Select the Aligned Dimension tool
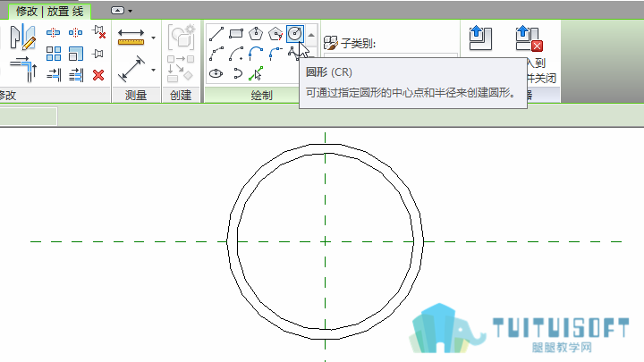Viewport: 644px width, 362px height. click(131, 69)
